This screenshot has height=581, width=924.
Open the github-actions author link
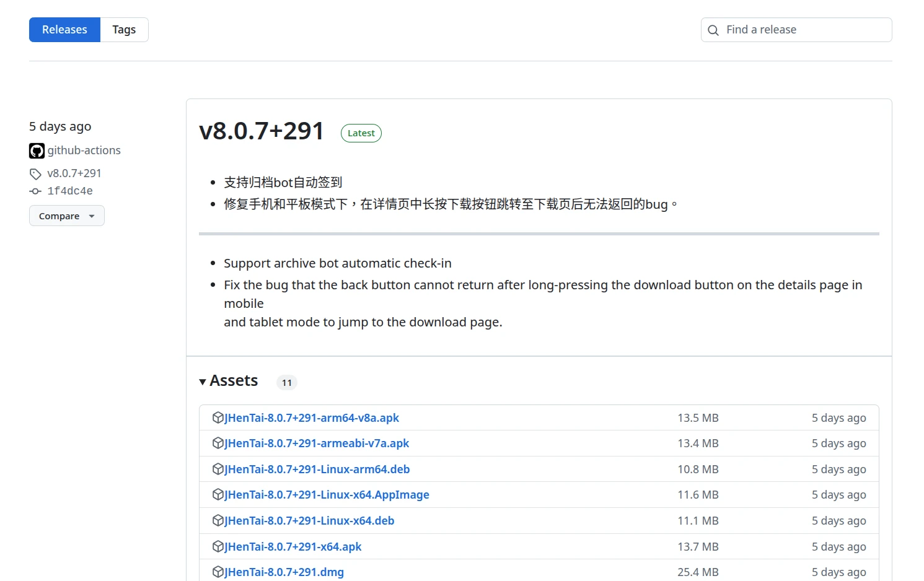click(x=84, y=151)
